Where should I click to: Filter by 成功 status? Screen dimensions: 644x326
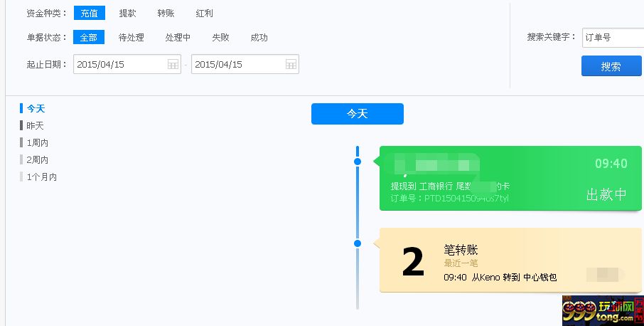click(259, 38)
